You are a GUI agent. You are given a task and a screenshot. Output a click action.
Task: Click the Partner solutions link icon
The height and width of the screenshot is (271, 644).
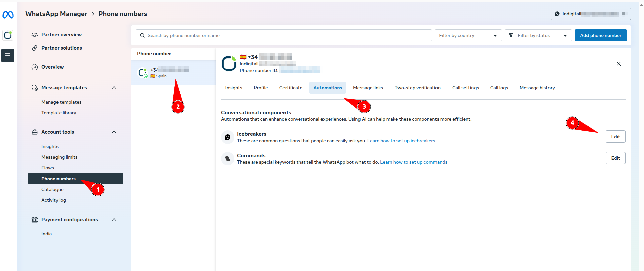click(35, 48)
